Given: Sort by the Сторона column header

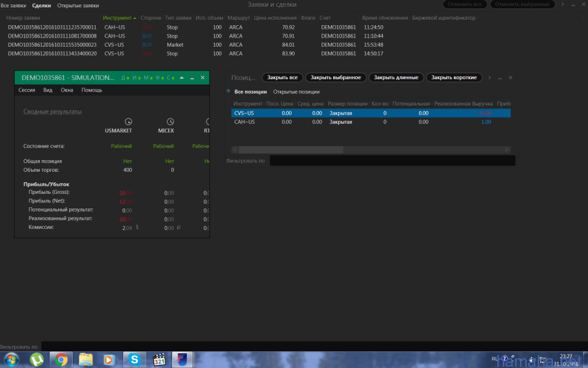Looking at the screenshot, I should (151, 18).
